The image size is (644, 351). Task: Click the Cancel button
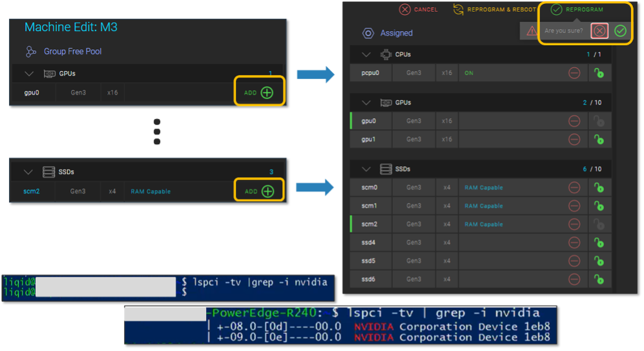tap(419, 10)
